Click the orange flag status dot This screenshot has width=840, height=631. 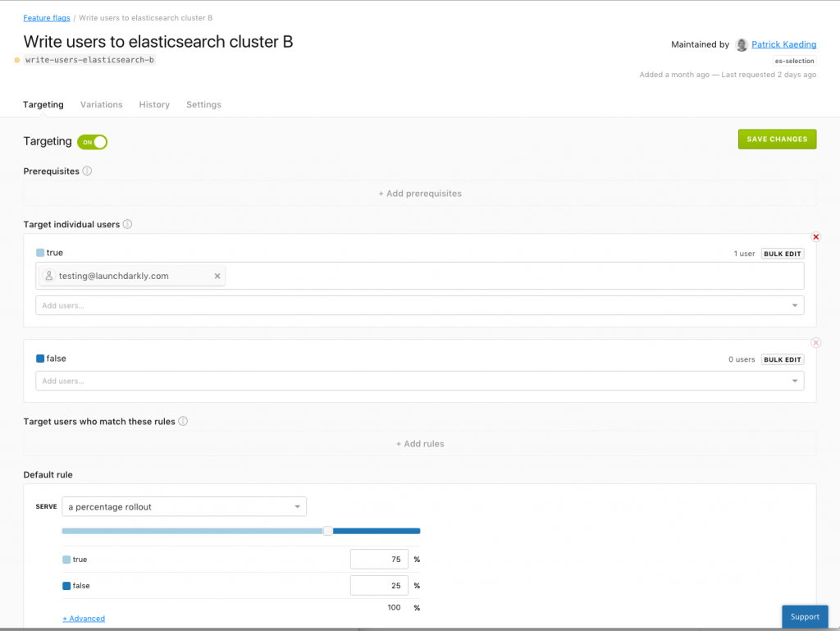[16, 60]
